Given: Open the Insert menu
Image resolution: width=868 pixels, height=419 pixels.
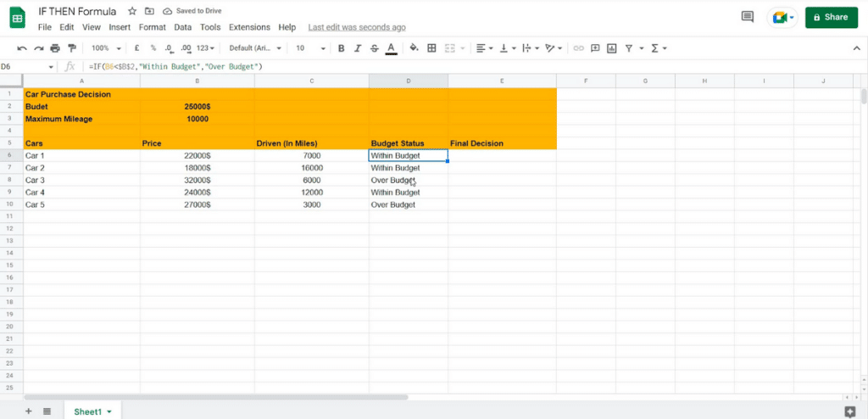Looking at the screenshot, I should [120, 27].
